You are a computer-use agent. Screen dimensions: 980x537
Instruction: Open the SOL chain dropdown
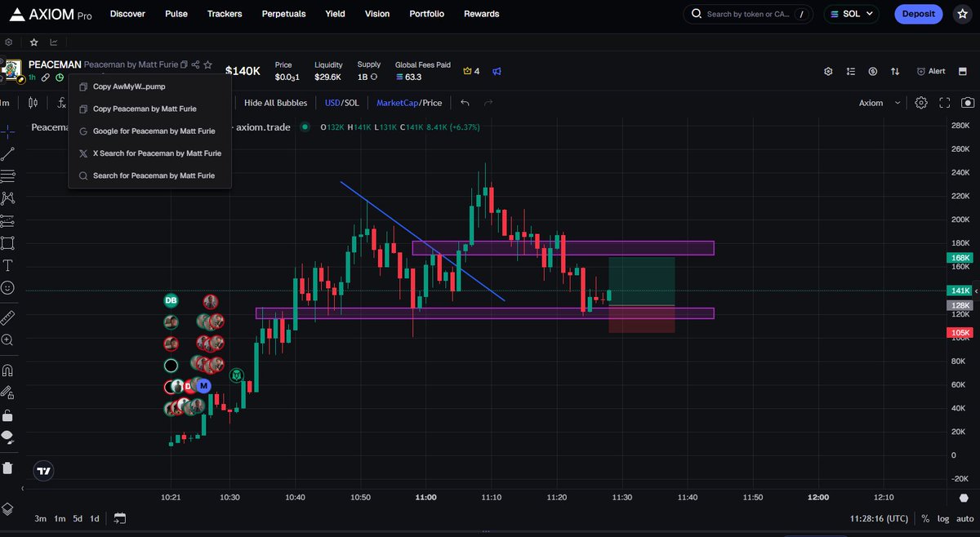click(x=851, y=14)
